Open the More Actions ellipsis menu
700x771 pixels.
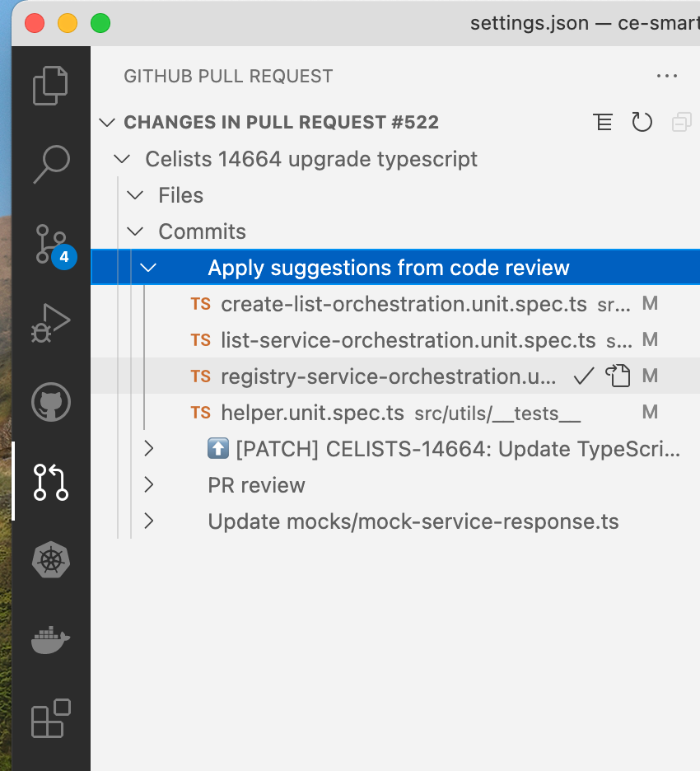pos(667,76)
